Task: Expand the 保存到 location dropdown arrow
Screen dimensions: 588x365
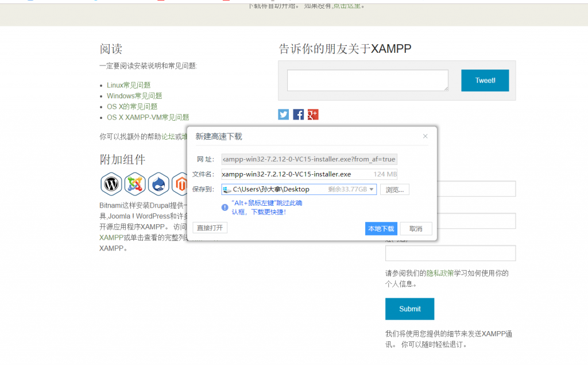Action: (372, 189)
